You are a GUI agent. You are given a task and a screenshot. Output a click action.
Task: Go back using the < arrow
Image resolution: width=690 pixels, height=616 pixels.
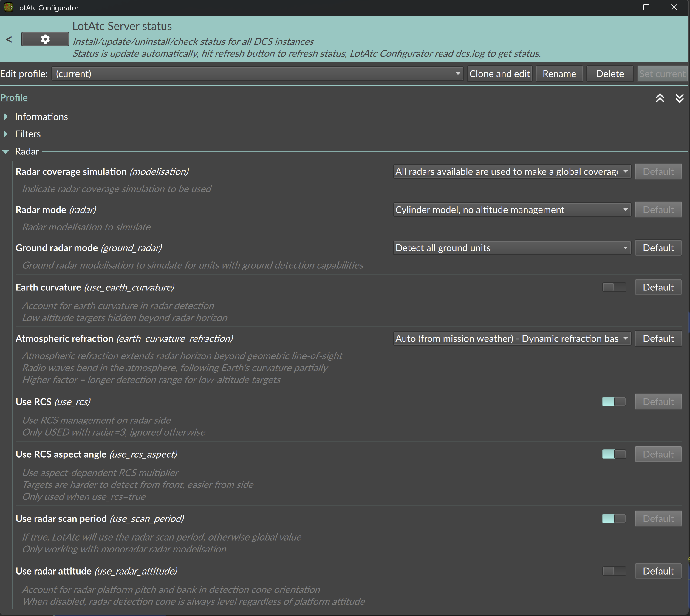(9, 40)
